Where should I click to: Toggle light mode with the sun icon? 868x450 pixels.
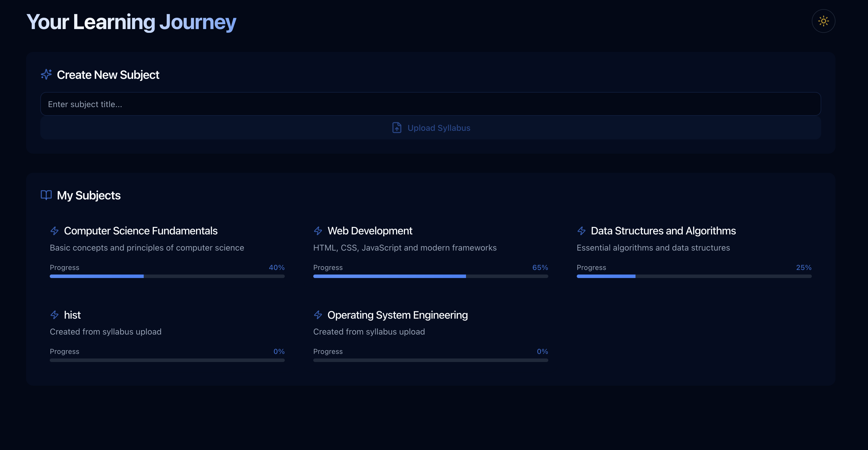coord(823,21)
